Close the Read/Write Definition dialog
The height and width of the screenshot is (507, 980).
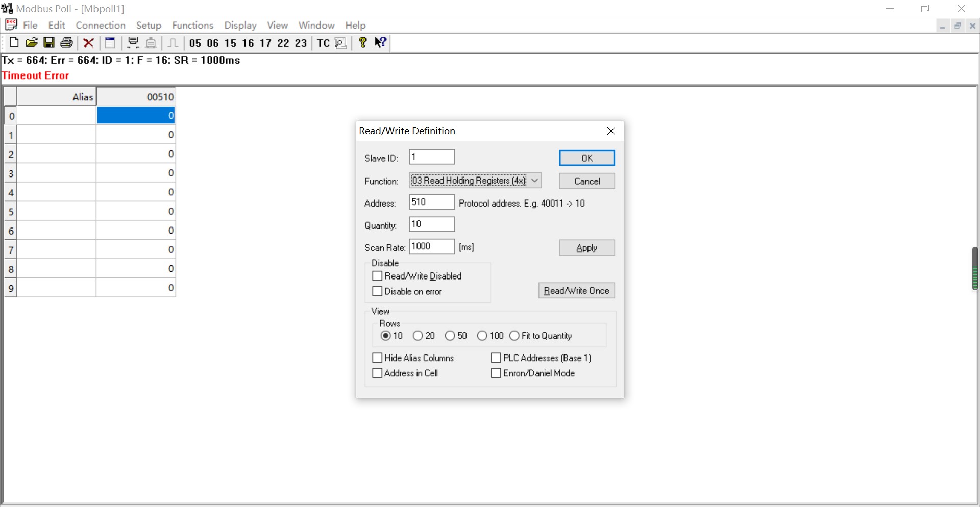(x=611, y=131)
